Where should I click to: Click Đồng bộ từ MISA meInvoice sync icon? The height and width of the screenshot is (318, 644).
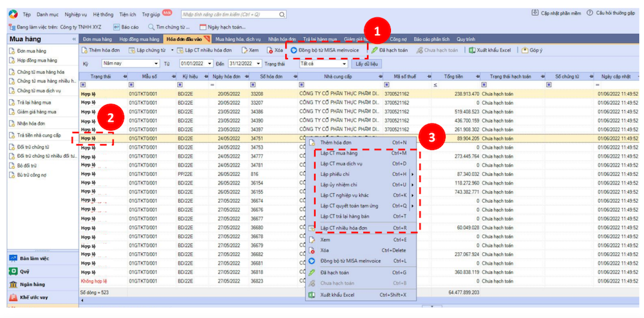(294, 50)
